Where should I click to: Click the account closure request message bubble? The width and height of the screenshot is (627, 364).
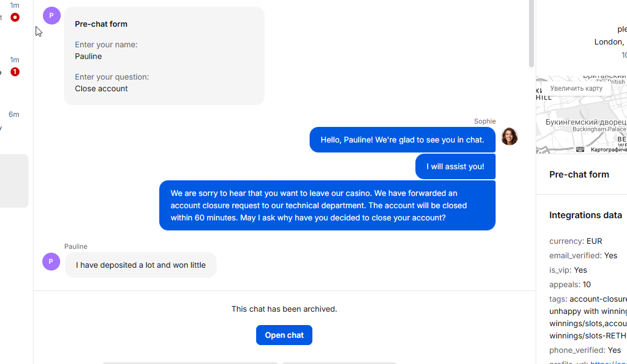click(x=327, y=205)
